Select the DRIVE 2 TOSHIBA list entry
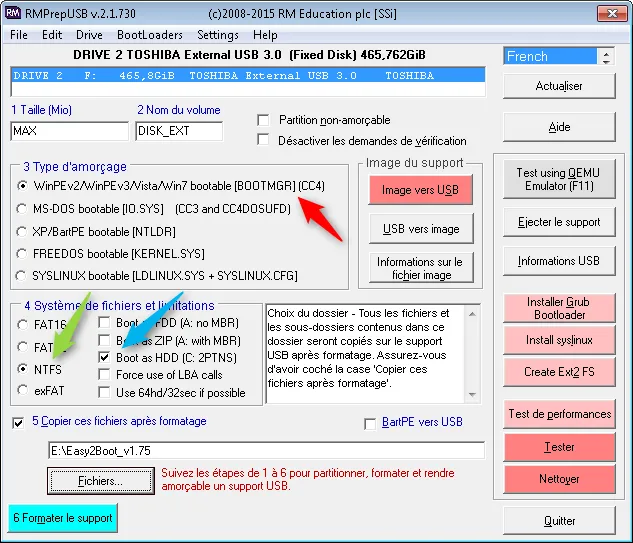633x543 pixels. (248, 75)
